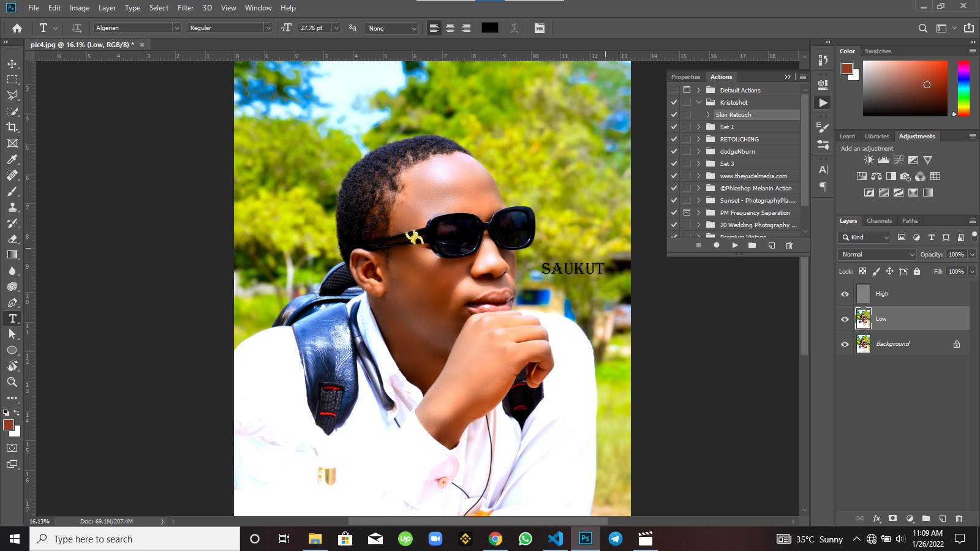Select the Quick Selection tool
Viewport: 980px width, 551px height.
tap(12, 111)
